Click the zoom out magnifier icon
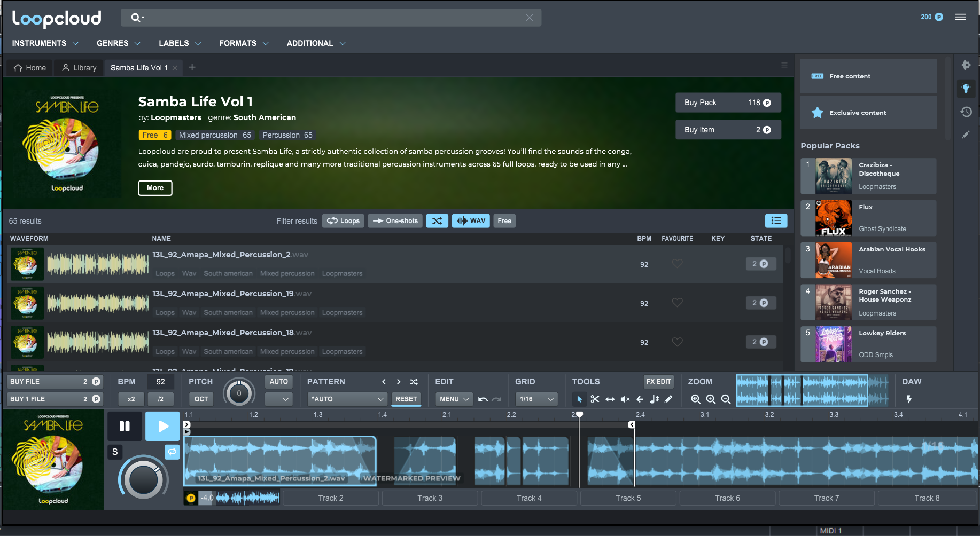This screenshot has width=980, height=536. 726,399
